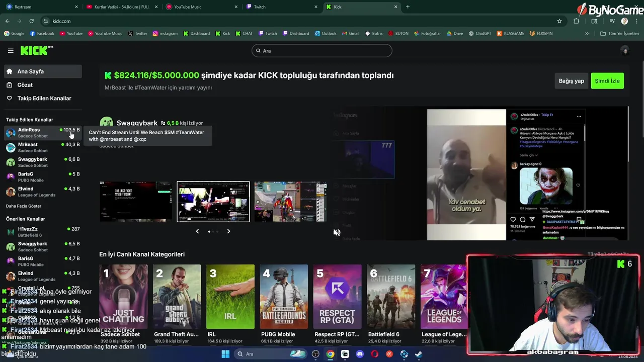Select Takip Edilen Kanallar menu item
Image resolution: width=644 pixels, height=362 pixels.
click(x=43, y=99)
